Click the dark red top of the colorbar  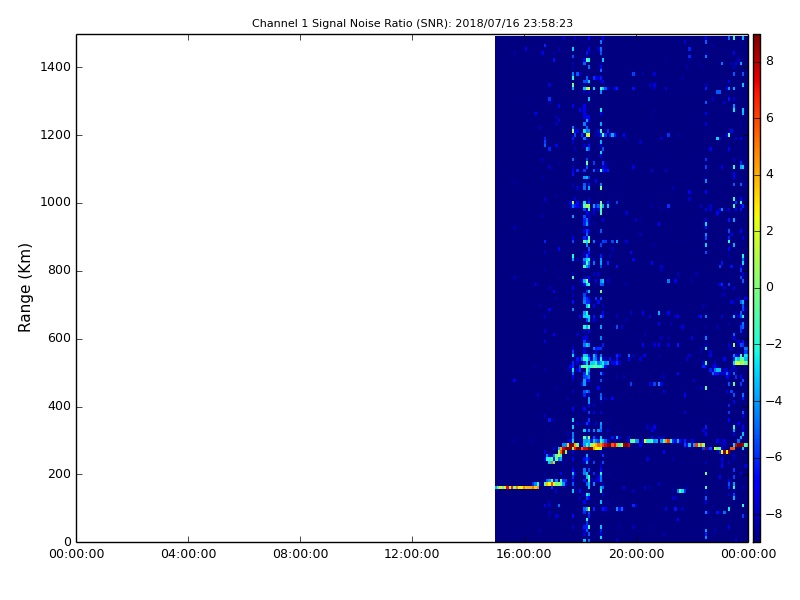(x=757, y=38)
